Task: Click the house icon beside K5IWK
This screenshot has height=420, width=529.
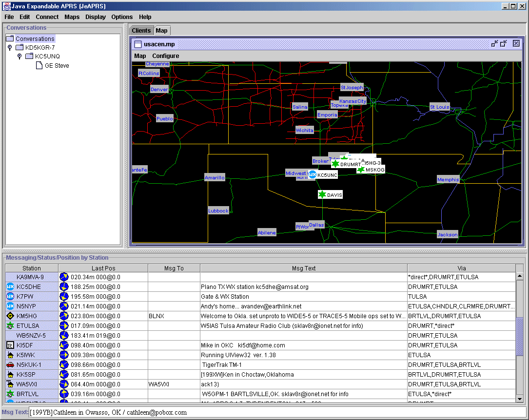Action: 10,355
